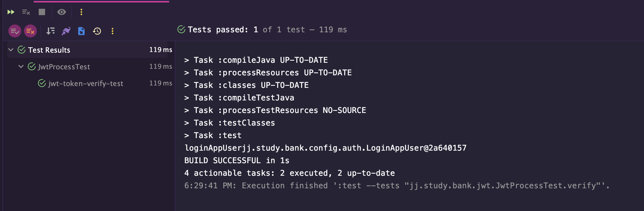Screen dimensions: 644x211
Task: Open the test toolbar vertical dots menu
Action: click(113, 31)
